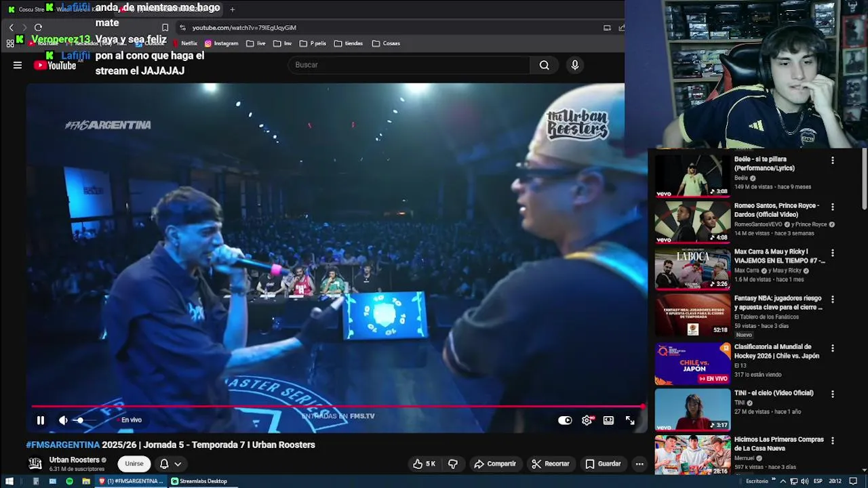This screenshot has width=868, height=488.
Task: Reload the page with browser refresh icon
Action: tap(38, 28)
